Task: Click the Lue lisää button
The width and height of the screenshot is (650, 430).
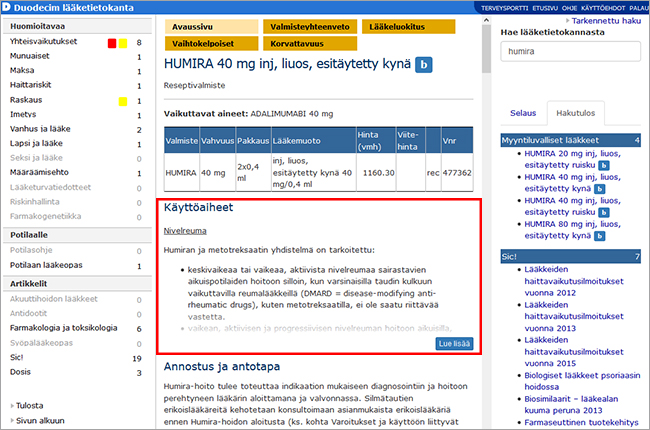Action: point(454,344)
